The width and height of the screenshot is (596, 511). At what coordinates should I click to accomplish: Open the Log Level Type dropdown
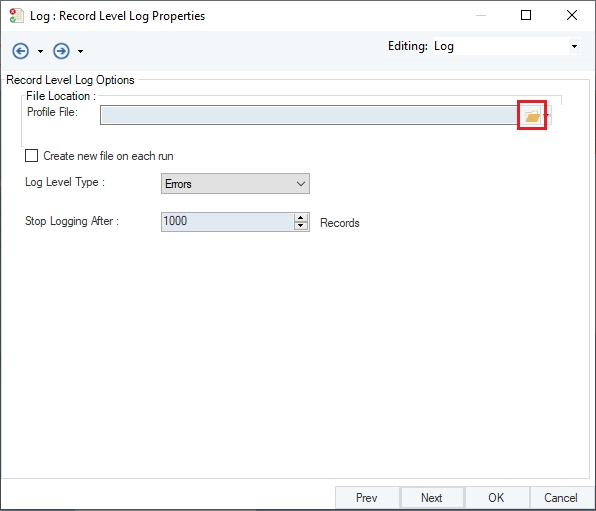[x=235, y=184]
